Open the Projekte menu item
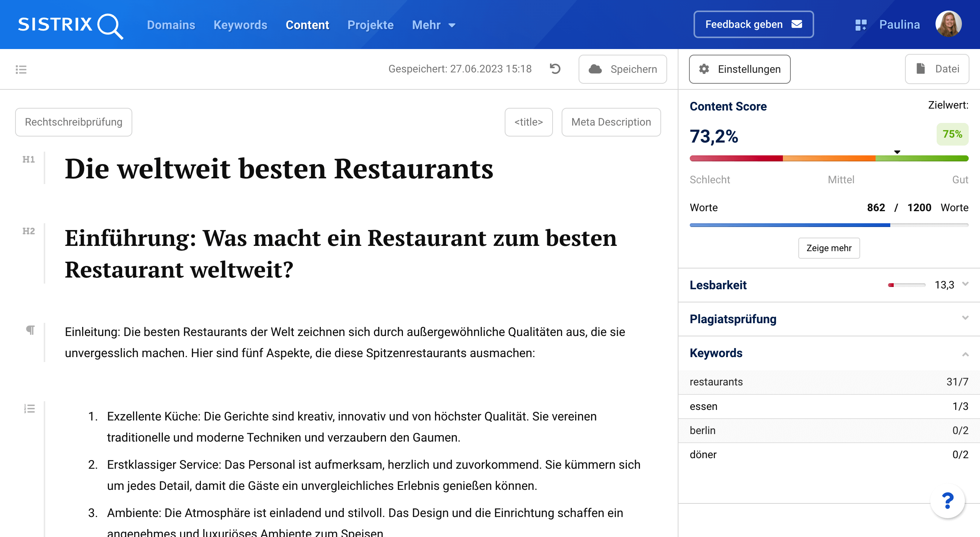The image size is (980, 537). pyautogui.click(x=370, y=25)
